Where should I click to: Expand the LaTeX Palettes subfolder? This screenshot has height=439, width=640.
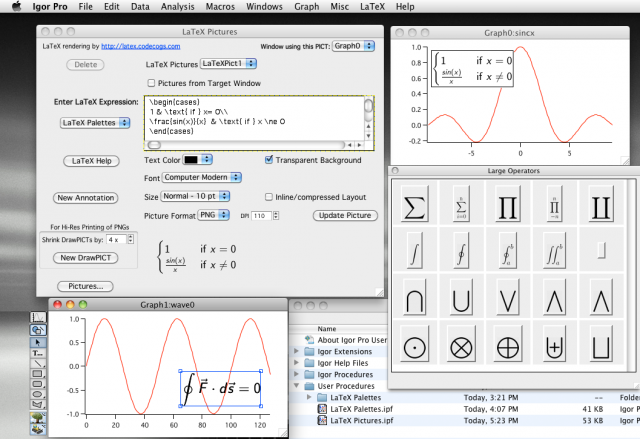point(309,397)
